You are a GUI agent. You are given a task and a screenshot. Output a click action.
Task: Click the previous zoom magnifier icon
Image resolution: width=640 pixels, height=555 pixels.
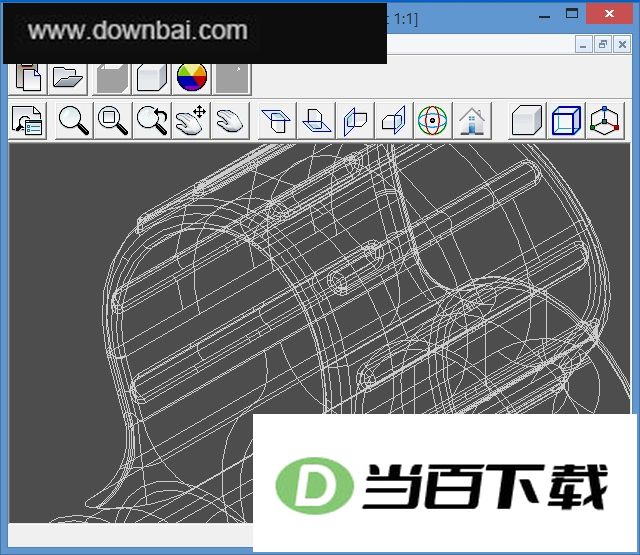pos(151,121)
